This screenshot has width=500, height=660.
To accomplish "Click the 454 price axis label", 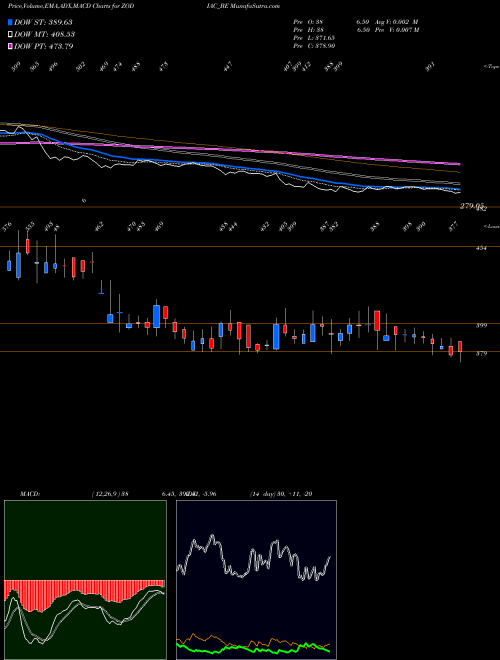I will pos(481,248).
